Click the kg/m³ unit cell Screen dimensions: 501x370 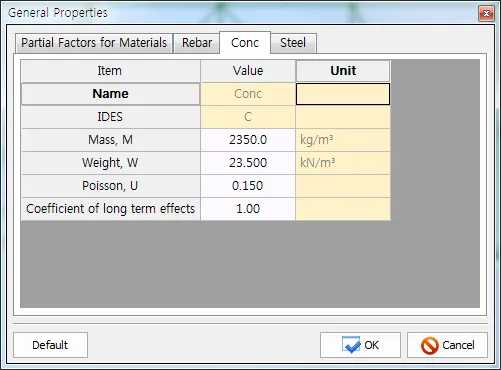(x=343, y=140)
